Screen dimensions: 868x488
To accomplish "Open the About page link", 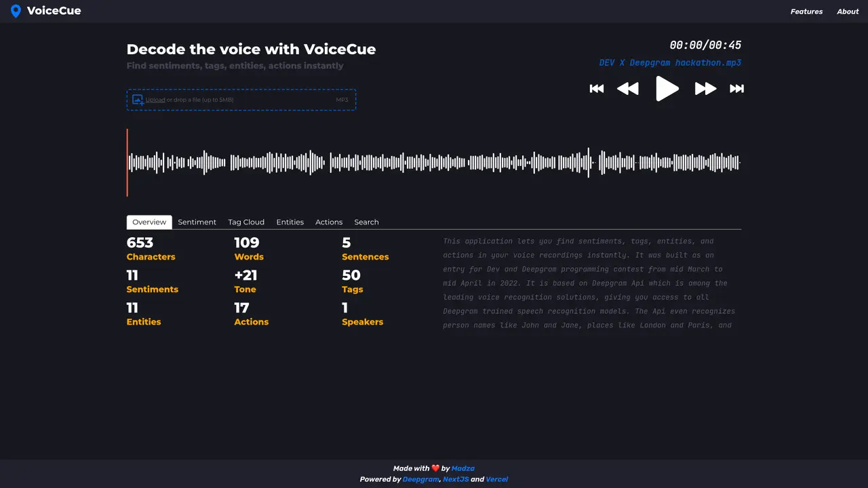I will [848, 12].
